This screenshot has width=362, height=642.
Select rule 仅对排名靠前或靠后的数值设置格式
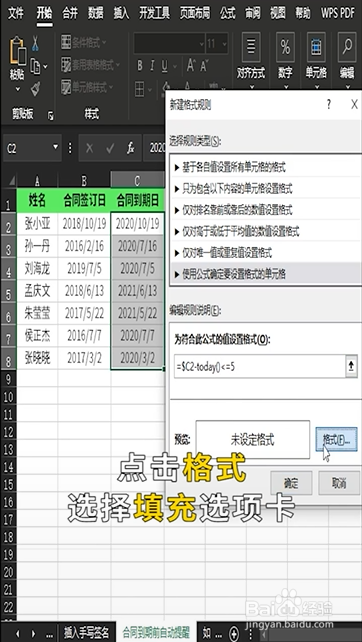click(x=265, y=210)
